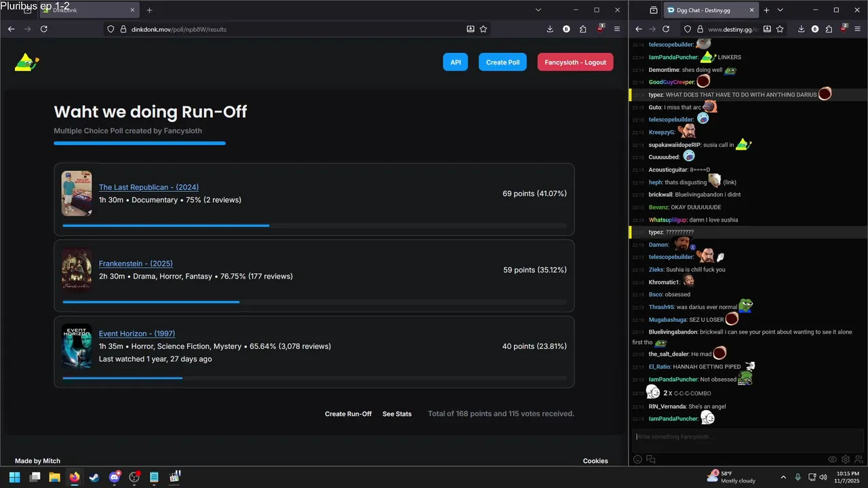Open a new tab in the DinkDonk window
Viewport: 868px width, 488px height.
149,10
